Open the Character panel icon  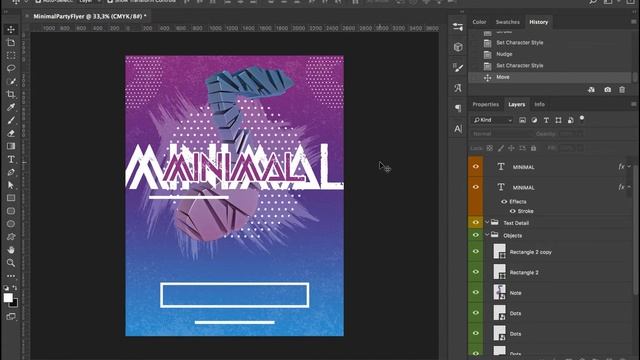pos(458,129)
